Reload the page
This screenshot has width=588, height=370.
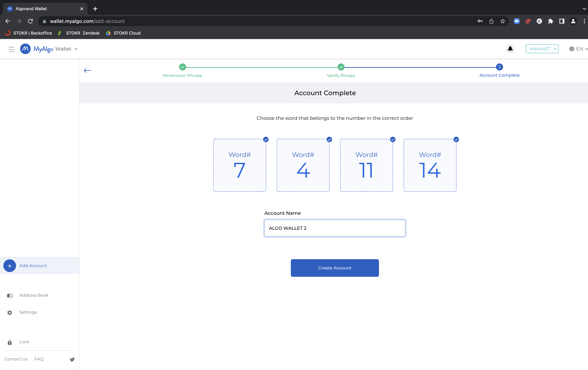pos(30,21)
